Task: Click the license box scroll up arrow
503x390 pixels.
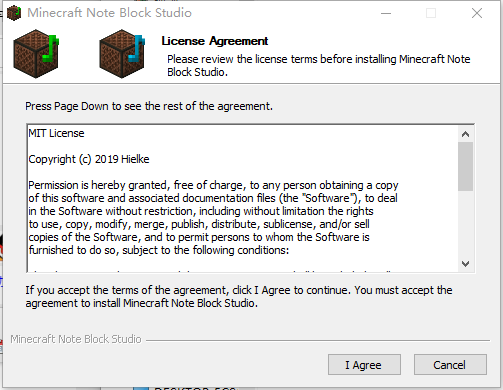Action: coord(465,134)
